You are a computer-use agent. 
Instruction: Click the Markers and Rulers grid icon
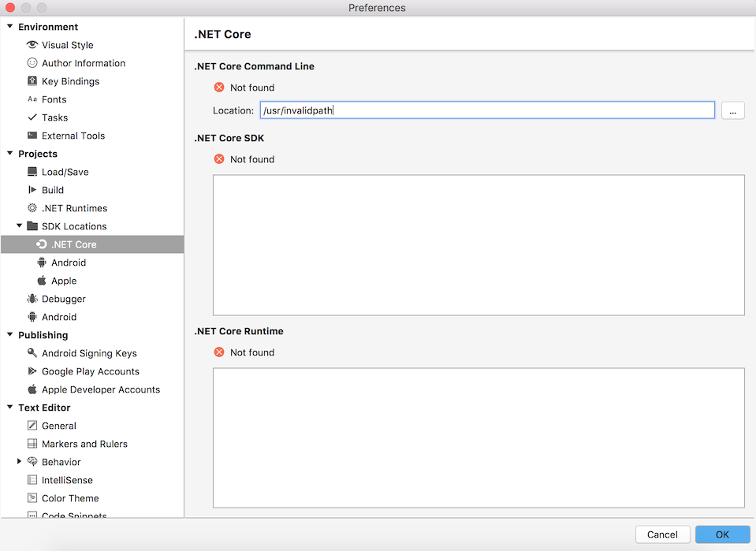32,444
